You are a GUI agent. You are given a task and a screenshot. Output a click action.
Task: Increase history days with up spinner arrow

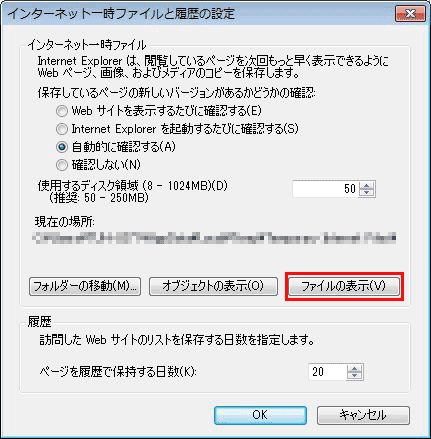pyautogui.click(x=355, y=368)
